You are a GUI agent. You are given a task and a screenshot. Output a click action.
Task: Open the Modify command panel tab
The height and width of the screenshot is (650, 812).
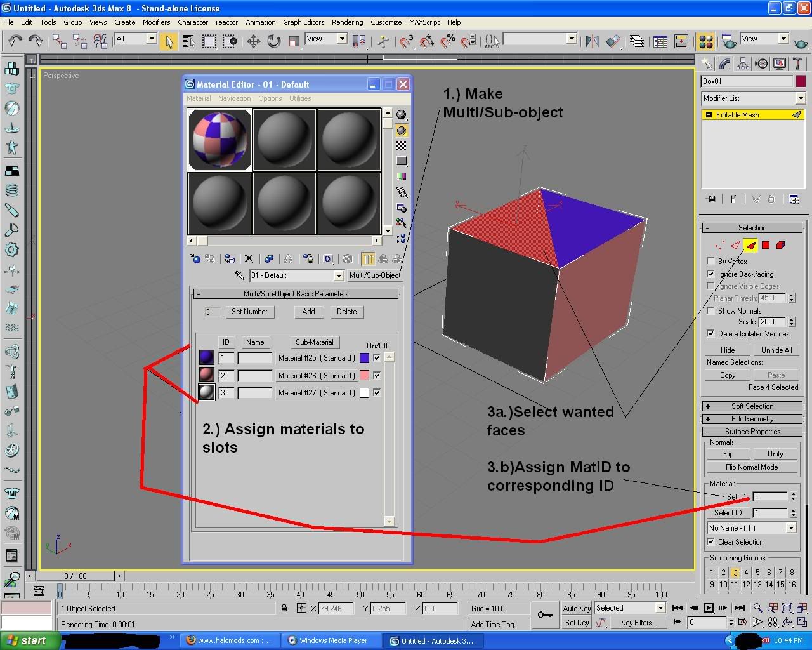[724, 63]
